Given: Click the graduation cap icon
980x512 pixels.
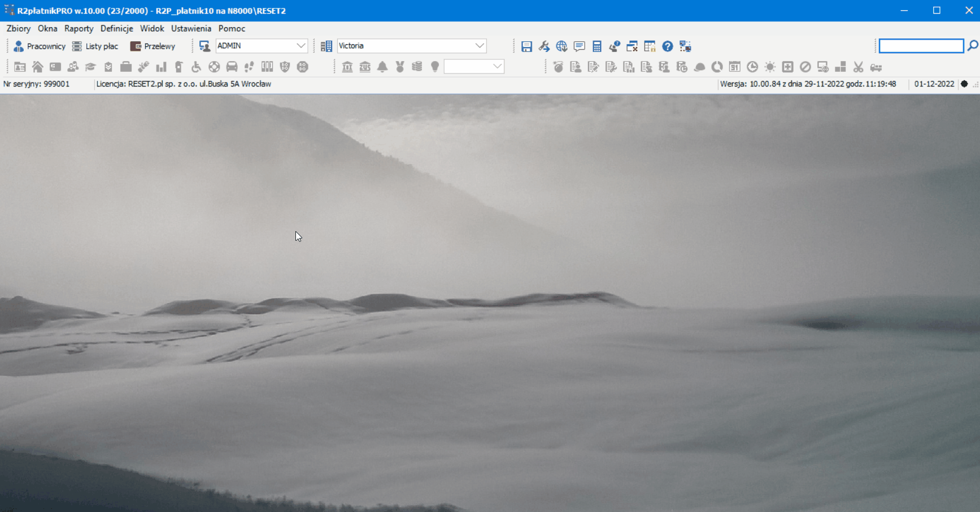Looking at the screenshot, I should pyautogui.click(x=90, y=67).
